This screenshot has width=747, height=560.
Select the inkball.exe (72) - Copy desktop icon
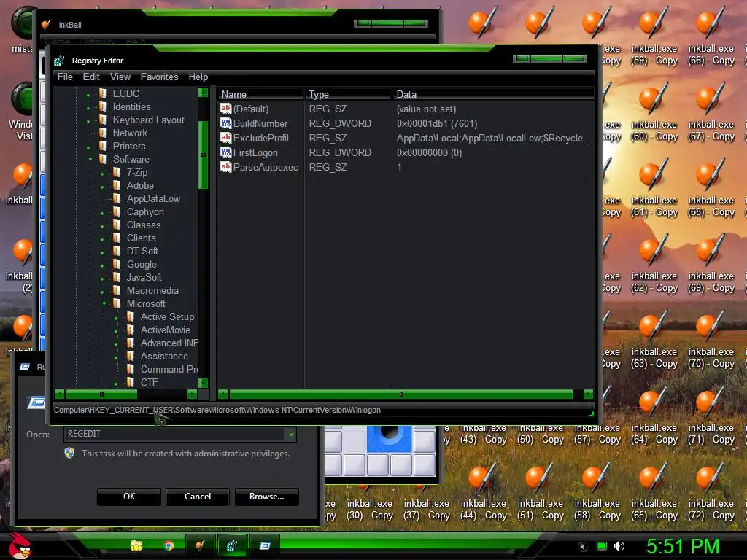pos(711,492)
